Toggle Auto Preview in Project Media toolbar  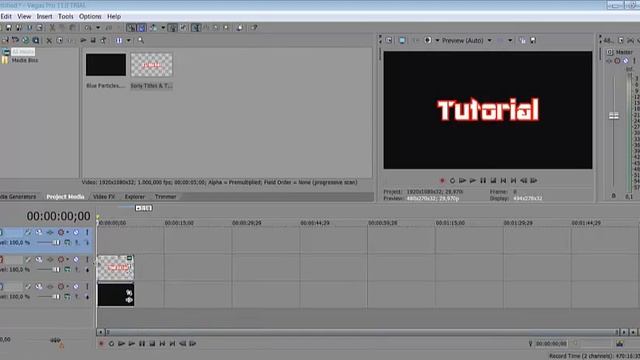point(103,40)
